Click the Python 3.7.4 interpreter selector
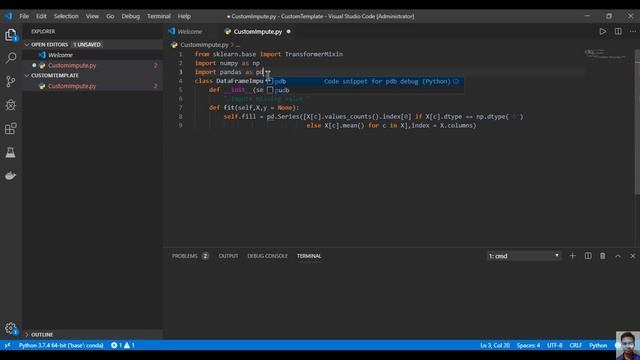The height and width of the screenshot is (360, 640). coord(61,345)
